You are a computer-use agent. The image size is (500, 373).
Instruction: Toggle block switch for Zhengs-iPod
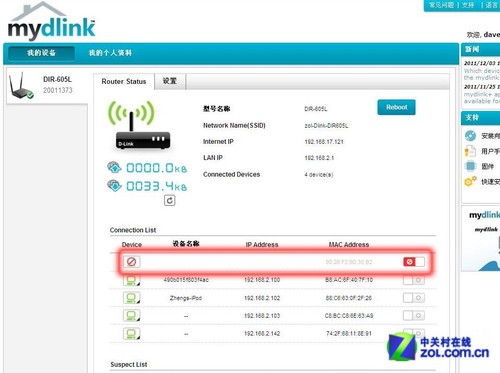(414, 298)
